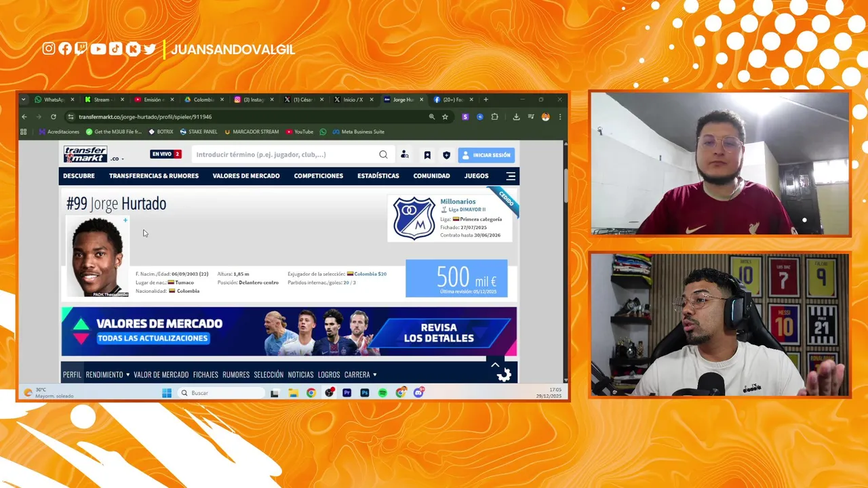This screenshot has height=488, width=868.
Task: Expand the Rendimiento dropdown
Action: click(107, 375)
